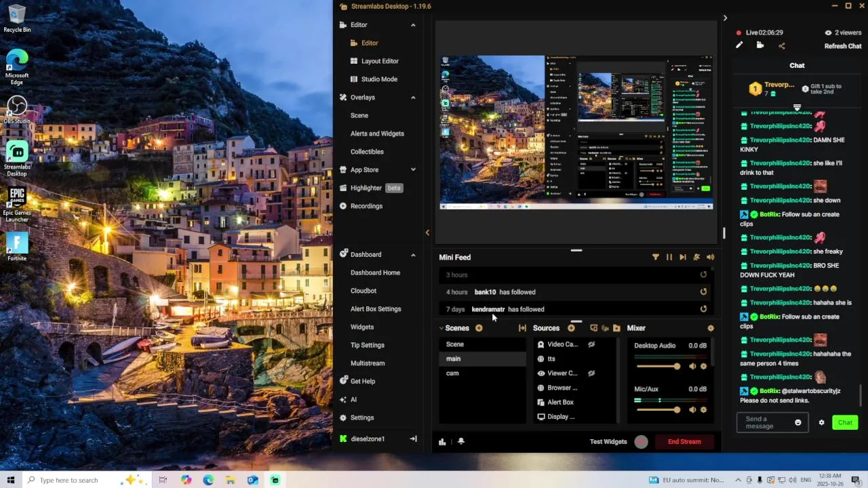Skip to next alert in Mini Feed

pos(683,257)
